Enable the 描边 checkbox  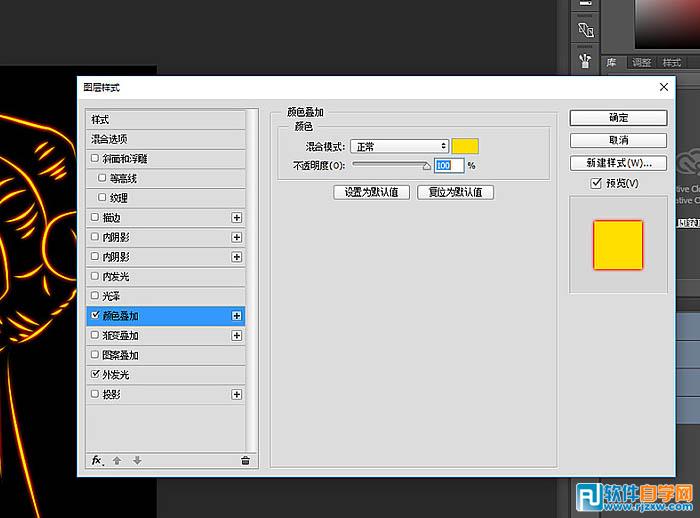[x=95, y=217]
